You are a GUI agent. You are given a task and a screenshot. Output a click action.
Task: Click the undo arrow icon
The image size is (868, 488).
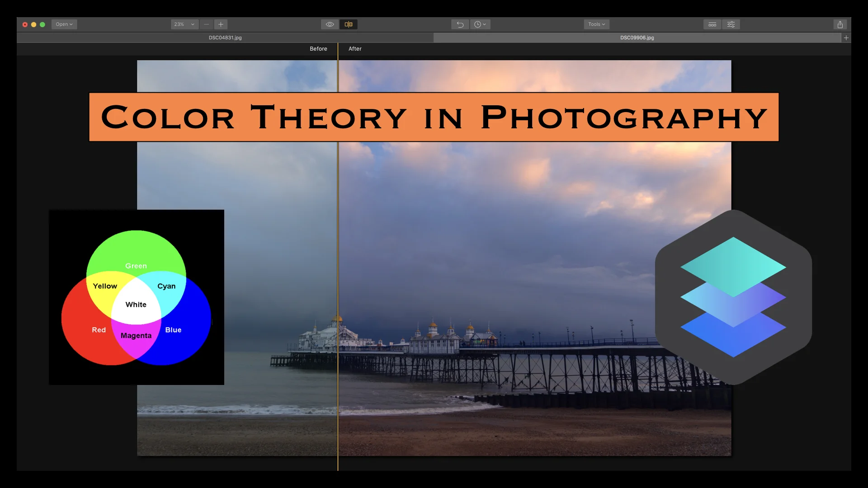[460, 24]
